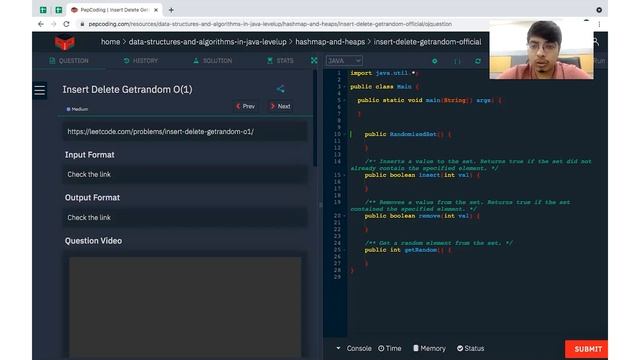Open the Solution tab
640x360 pixels.
pyautogui.click(x=212, y=60)
